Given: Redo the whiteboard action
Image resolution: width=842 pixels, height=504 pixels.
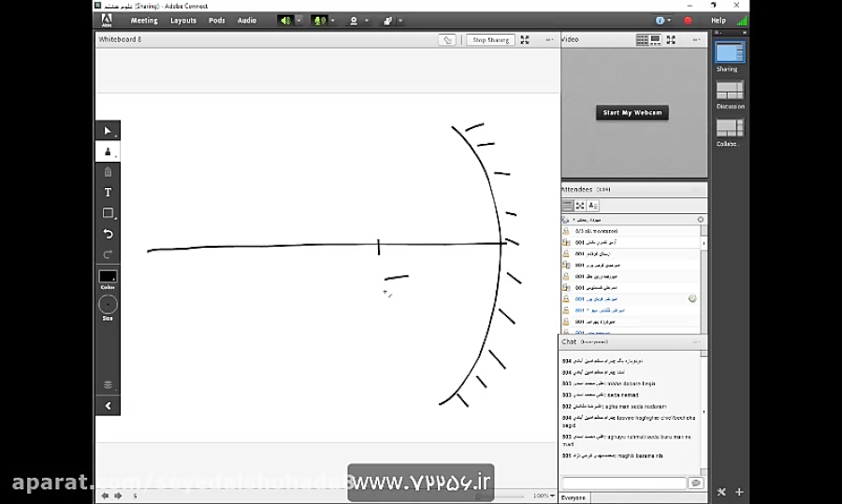Looking at the screenshot, I should (x=108, y=254).
